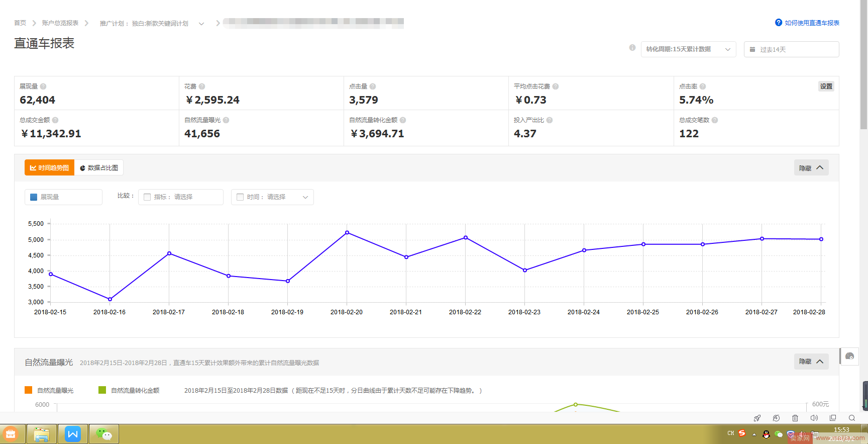This screenshot has width=868, height=444.
Task: Click the page vertical scrollbar
Action: [863, 65]
